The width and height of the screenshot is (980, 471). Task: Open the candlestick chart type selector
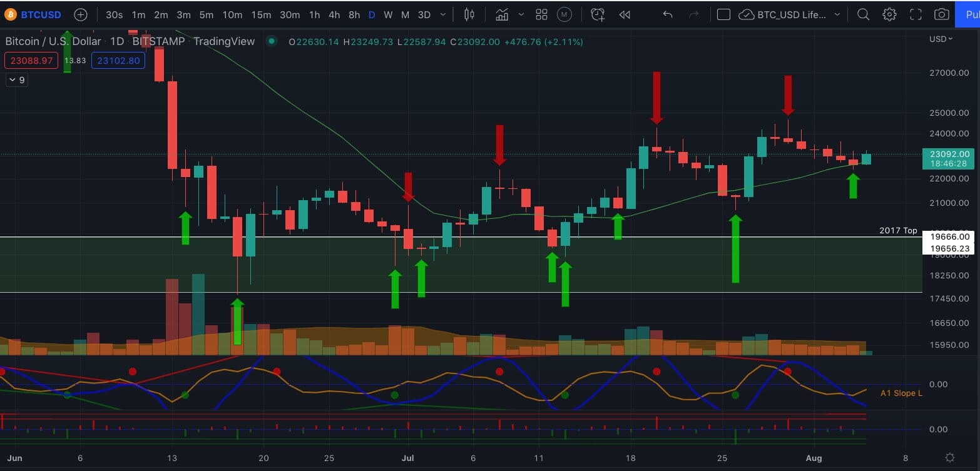click(x=469, y=14)
